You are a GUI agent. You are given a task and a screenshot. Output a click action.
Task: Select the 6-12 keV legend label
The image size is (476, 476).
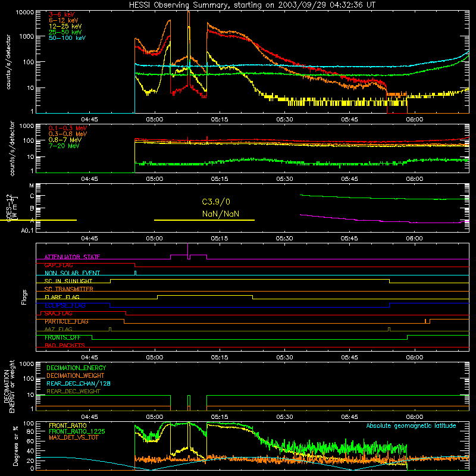coord(63,20)
